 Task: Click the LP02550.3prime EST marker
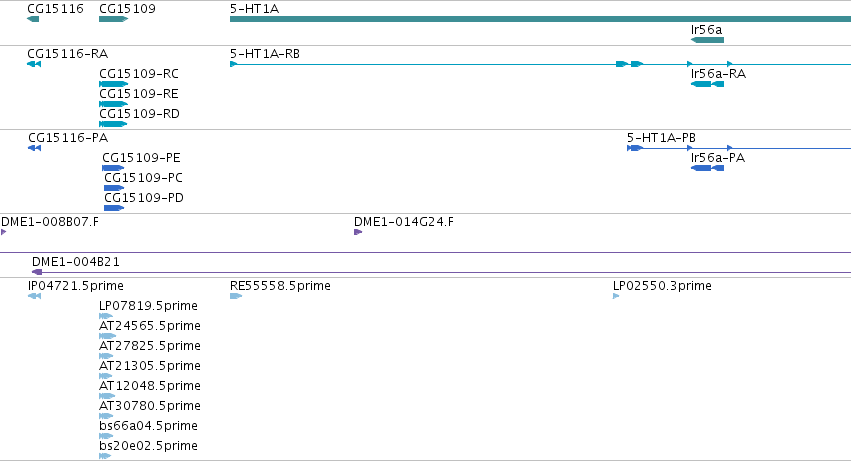(x=616, y=296)
